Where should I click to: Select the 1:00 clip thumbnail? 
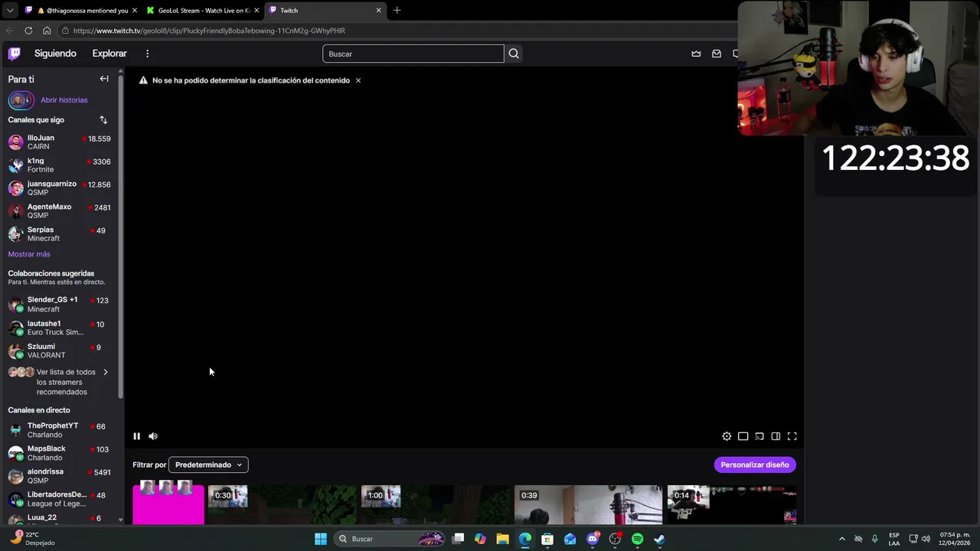435,504
